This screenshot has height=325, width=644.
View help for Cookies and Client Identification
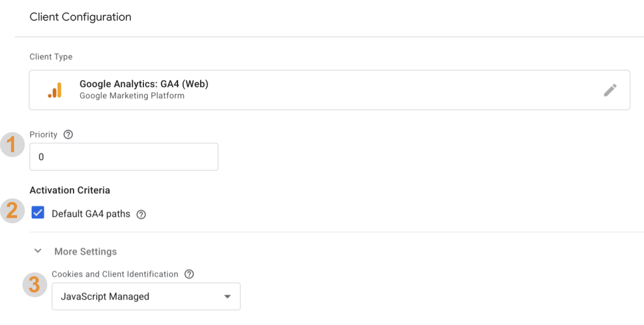point(189,274)
